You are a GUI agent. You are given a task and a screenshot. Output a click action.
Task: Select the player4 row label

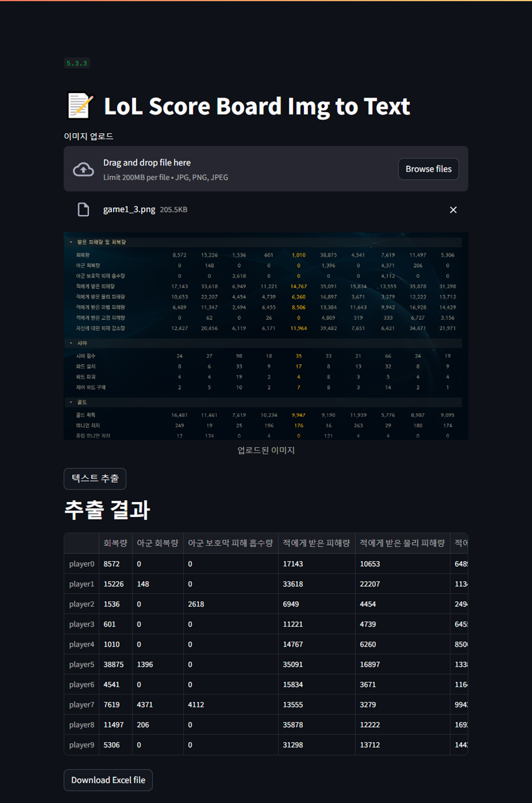82,644
